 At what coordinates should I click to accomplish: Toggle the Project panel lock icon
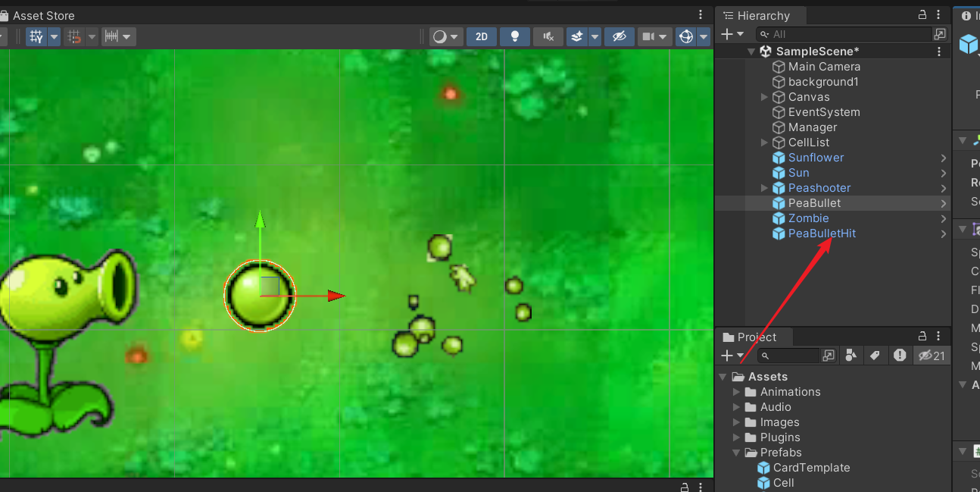[922, 337]
